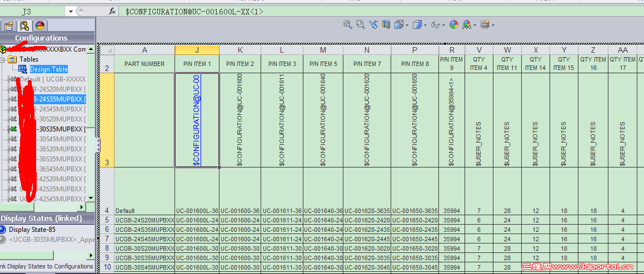Select cell UC-001650-2445
The width and height of the screenshot is (644, 274).
(x=415, y=239)
